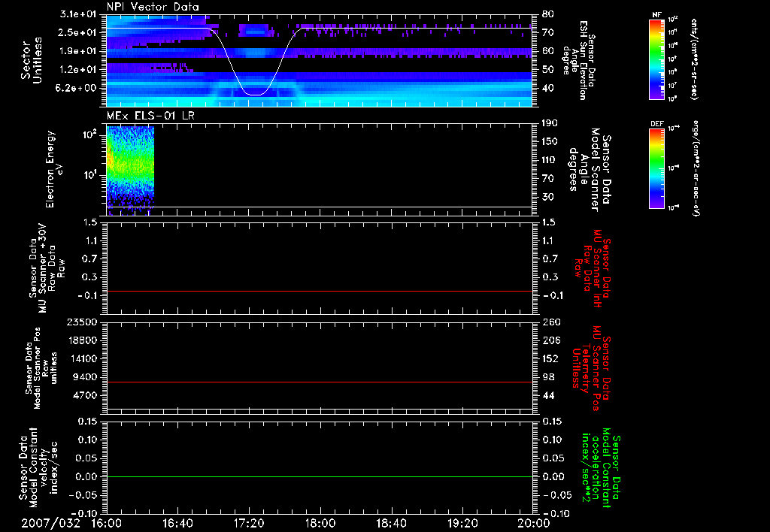Image resolution: width=770 pixels, height=532 pixels.
Task: Click the 98 telemetry tick label
Action: click(547, 377)
